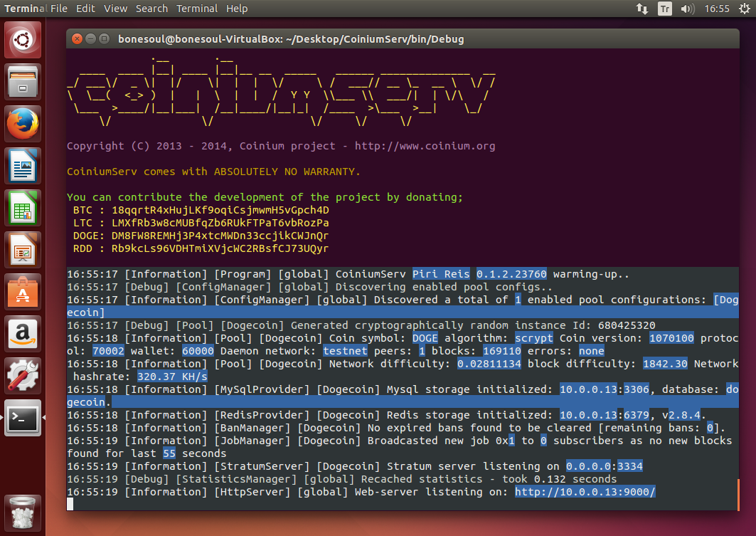Click the terminal cursor prompt block
756x536 pixels.
pyautogui.click(x=70, y=504)
